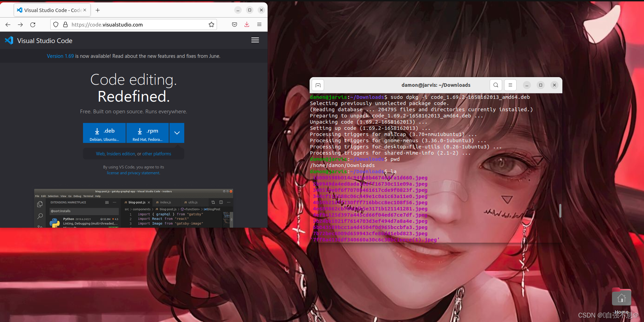The image size is (644, 322).
Task: Open the other platforms link
Action: tap(157, 154)
